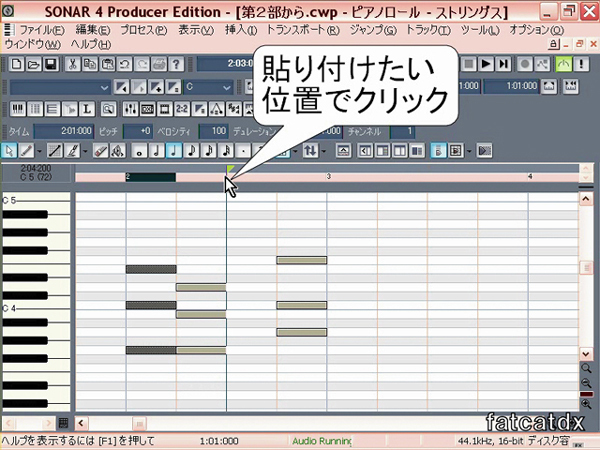
Task: Open the オプション menu
Action: coord(536,30)
